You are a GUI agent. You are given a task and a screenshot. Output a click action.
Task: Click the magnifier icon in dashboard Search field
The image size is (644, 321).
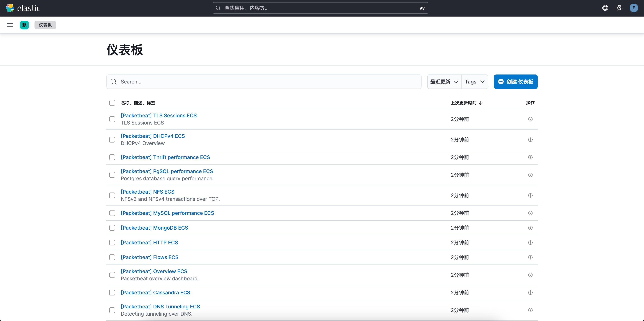point(114,82)
